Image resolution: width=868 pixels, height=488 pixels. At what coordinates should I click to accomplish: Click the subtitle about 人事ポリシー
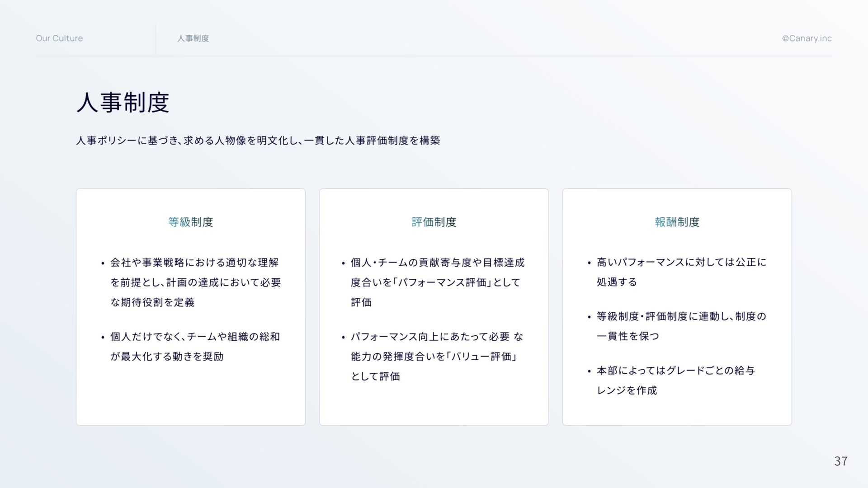[258, 141]
